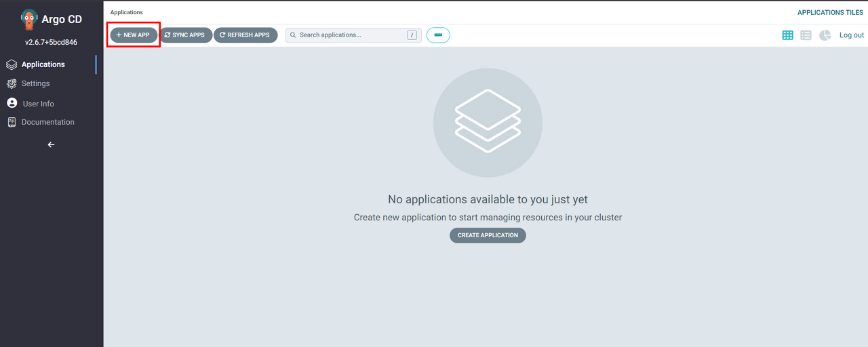
Task: Focus the Search applications field
Action: [x=353, y=35]
